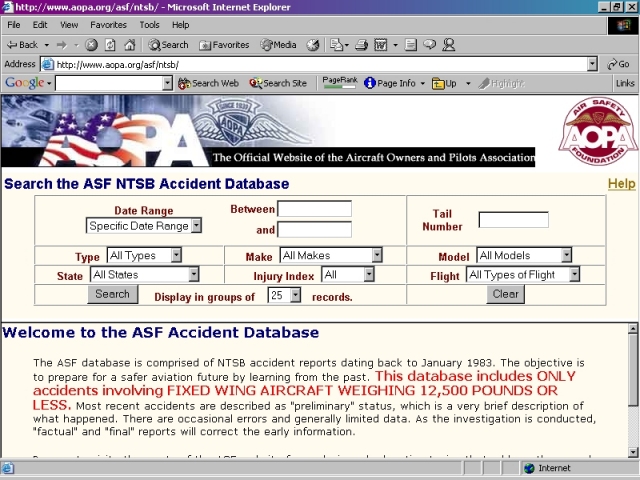Open the Flight type dropdown
This screenshot has height=480, width=640.
pos(523,275)
